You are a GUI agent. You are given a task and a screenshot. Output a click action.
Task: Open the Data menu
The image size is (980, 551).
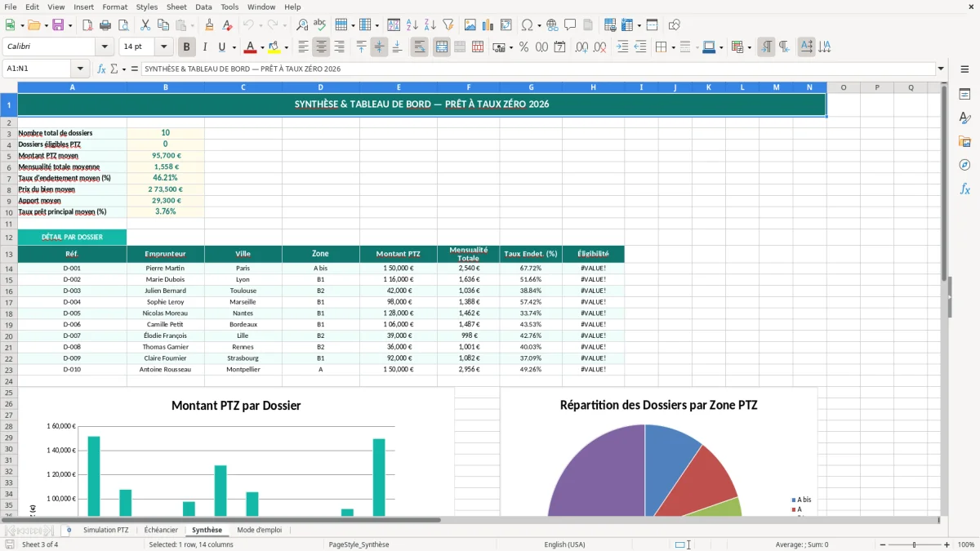click(x=203, y=7)
